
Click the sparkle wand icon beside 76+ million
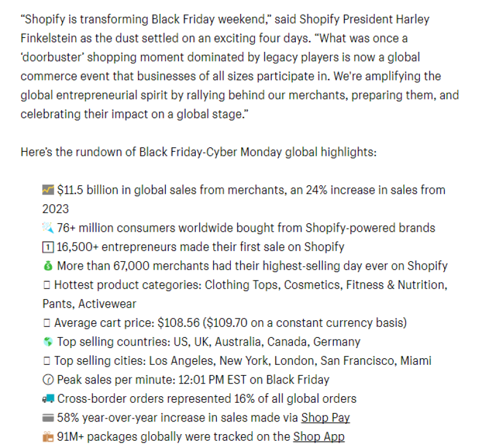(x=48, y=228)
